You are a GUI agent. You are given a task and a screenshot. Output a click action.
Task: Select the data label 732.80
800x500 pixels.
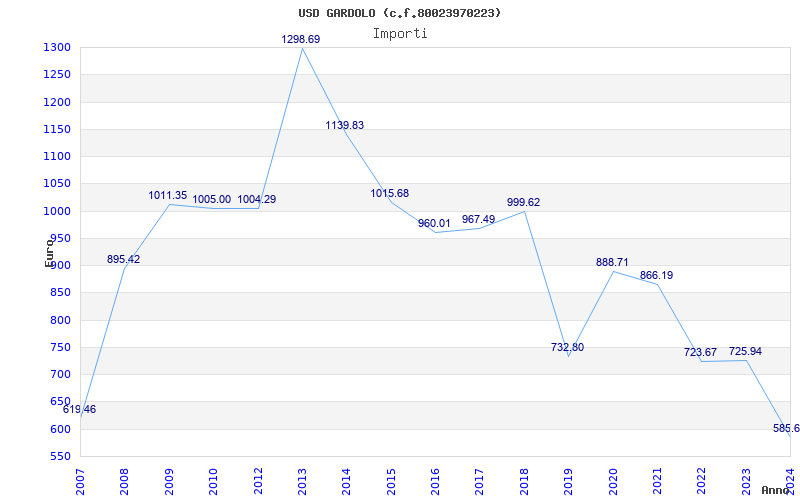[567, 347]
